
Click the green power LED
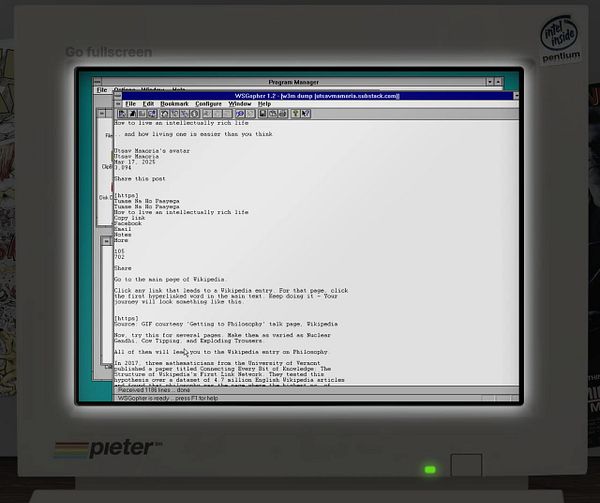pos(430,469)
